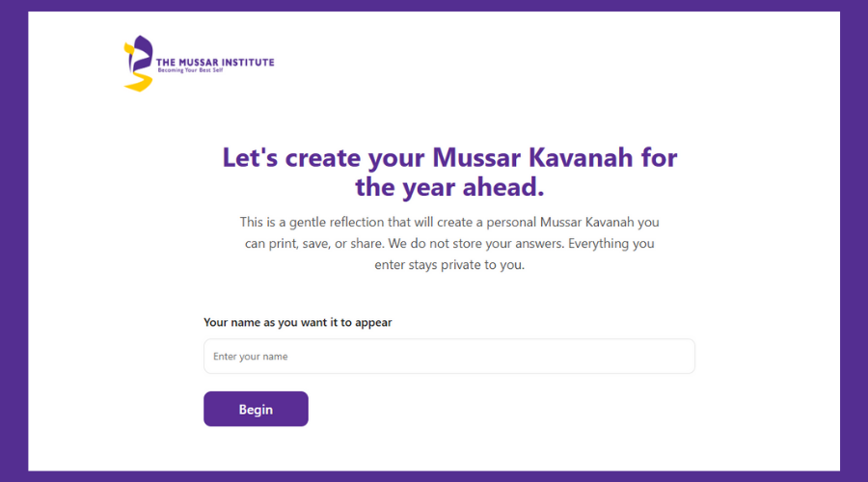Click the "Your name as you want it to appear" label
The width and height of the screenshot is (868, 482).
point(297,322)
